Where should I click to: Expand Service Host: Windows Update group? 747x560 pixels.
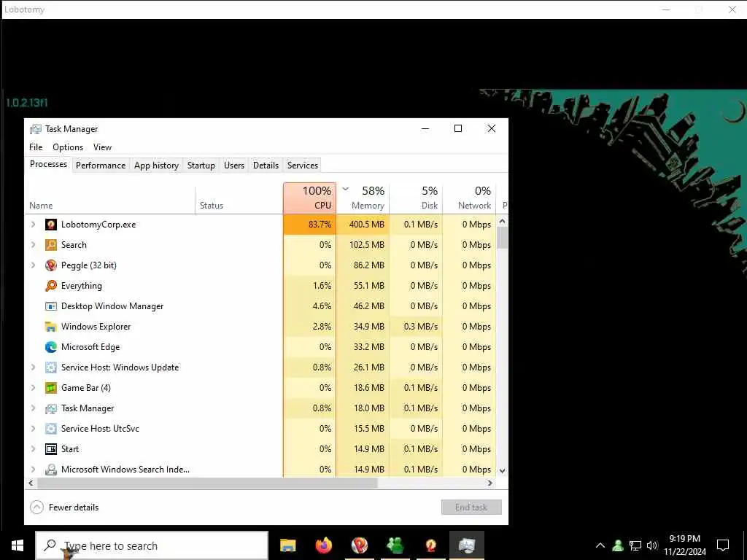tap(33, 367)
